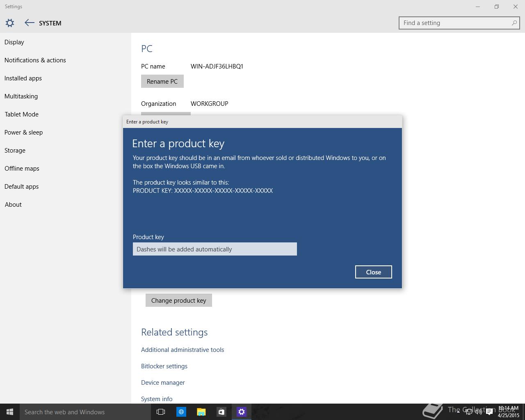Open the Windows Start menu
Screen dimensions: 525x420
click(10, 412)
